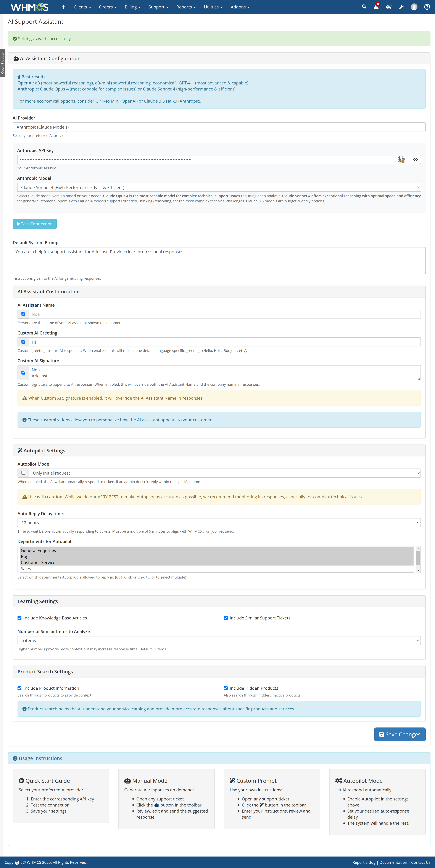This screenshot has height=868, width=435.
Task: Open the Billing menu
Action: click(x=132, y=7)
